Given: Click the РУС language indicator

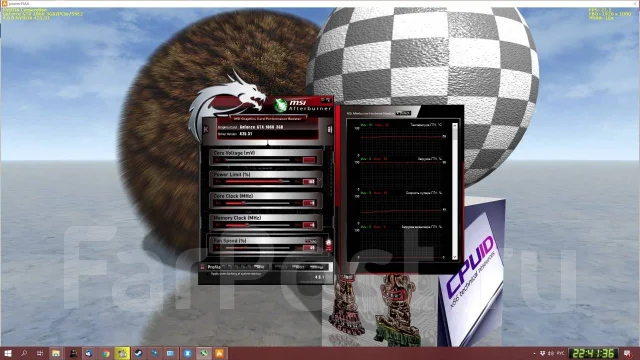Looking at the screenshot, I should pos(560,353).
